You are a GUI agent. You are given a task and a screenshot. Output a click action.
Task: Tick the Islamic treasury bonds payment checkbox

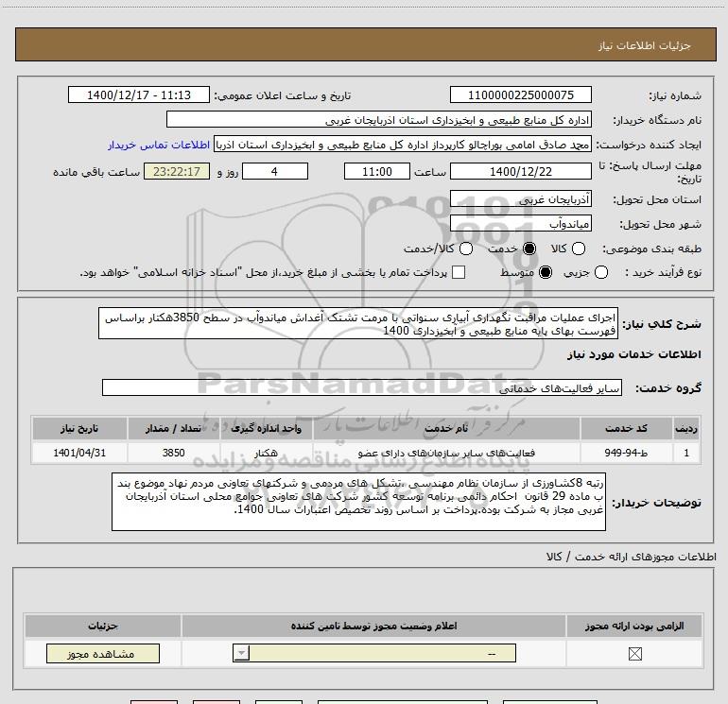coord(459,272)
